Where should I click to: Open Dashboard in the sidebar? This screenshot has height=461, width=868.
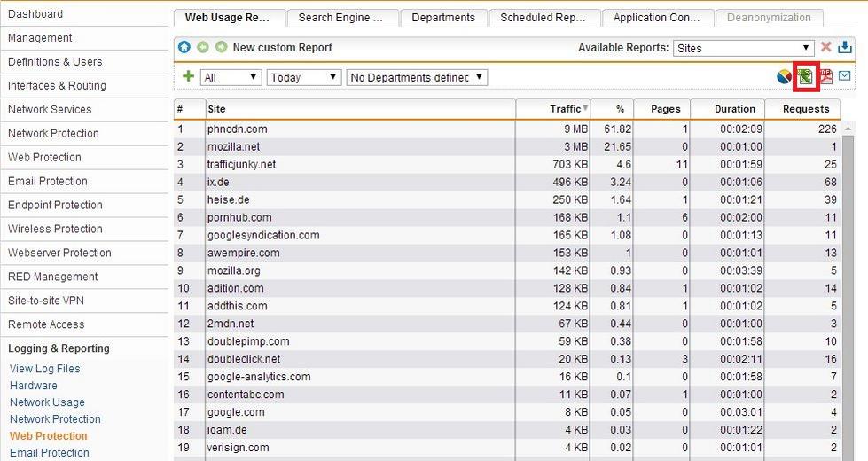click(84, 14)
